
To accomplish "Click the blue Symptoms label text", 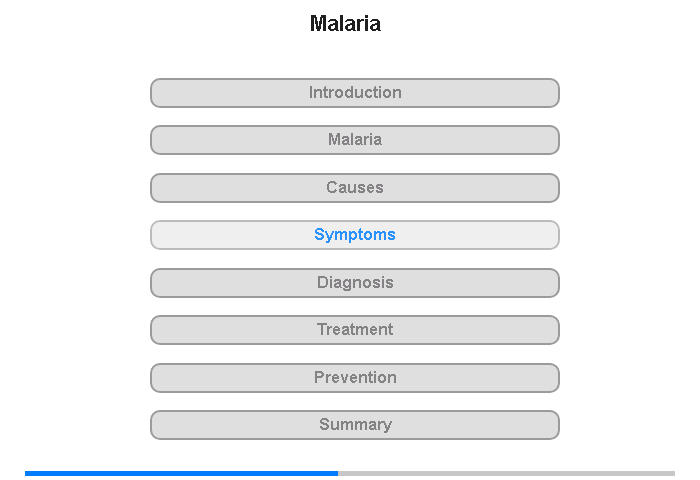I will pos(355,234).
